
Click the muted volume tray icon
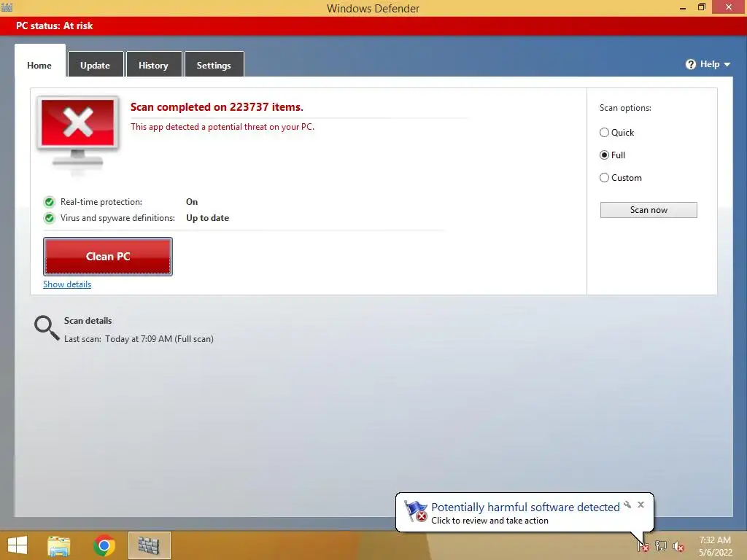click(678, 546)
